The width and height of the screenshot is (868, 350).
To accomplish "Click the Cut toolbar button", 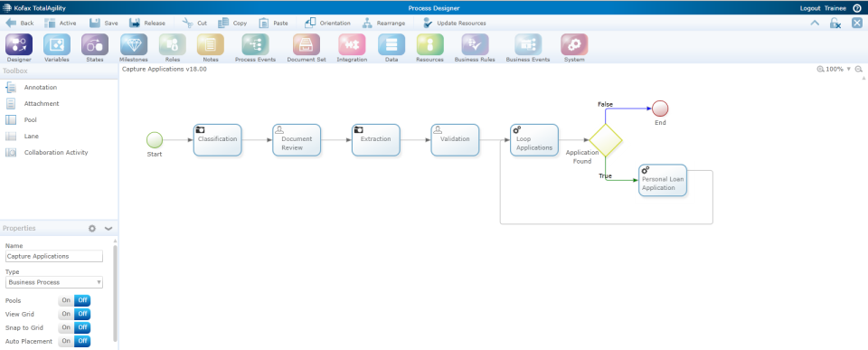I will [194, 24].
